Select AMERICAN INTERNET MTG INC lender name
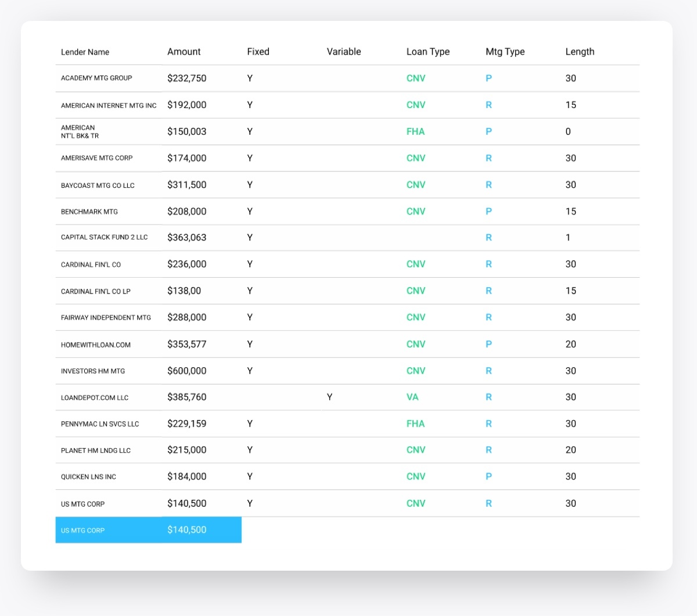This screenshot has width=697, height=616. (x=109, y=105)
